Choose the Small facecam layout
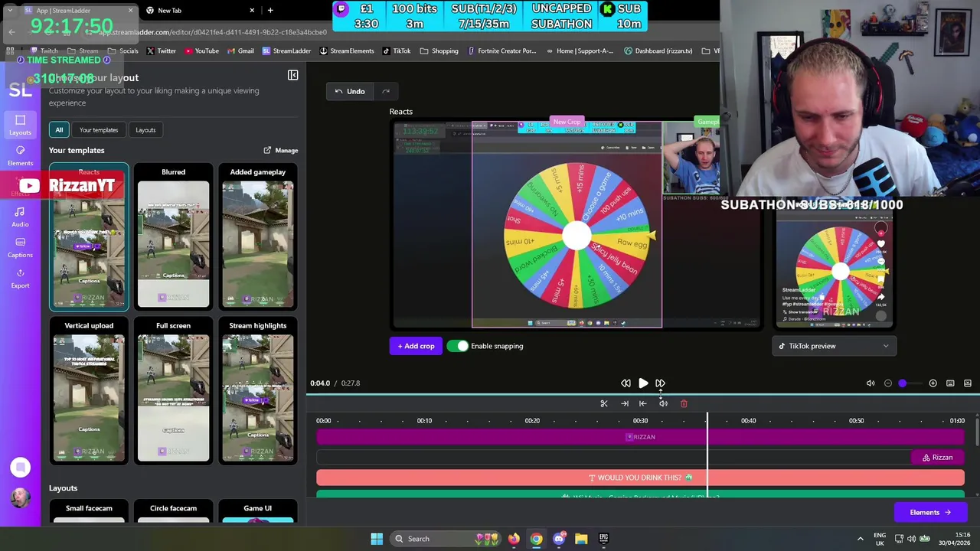980x551 pixels. tap(89, 513)
